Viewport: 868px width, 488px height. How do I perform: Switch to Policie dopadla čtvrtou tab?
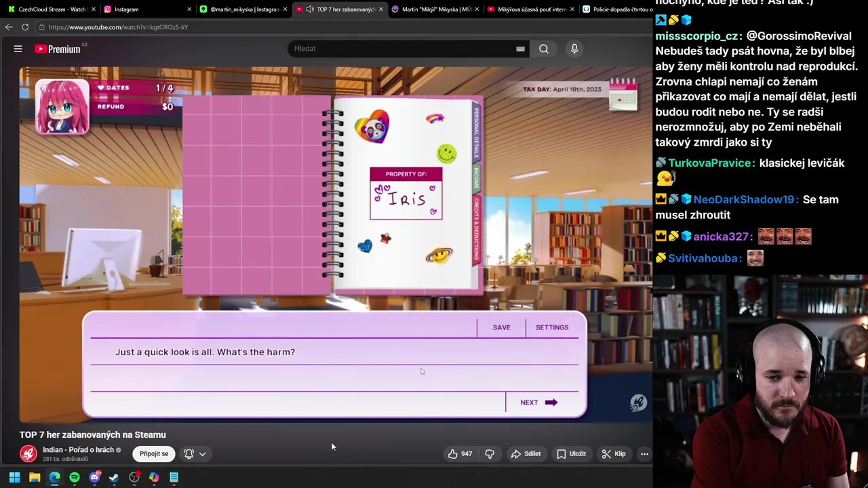tap(617, 9)
